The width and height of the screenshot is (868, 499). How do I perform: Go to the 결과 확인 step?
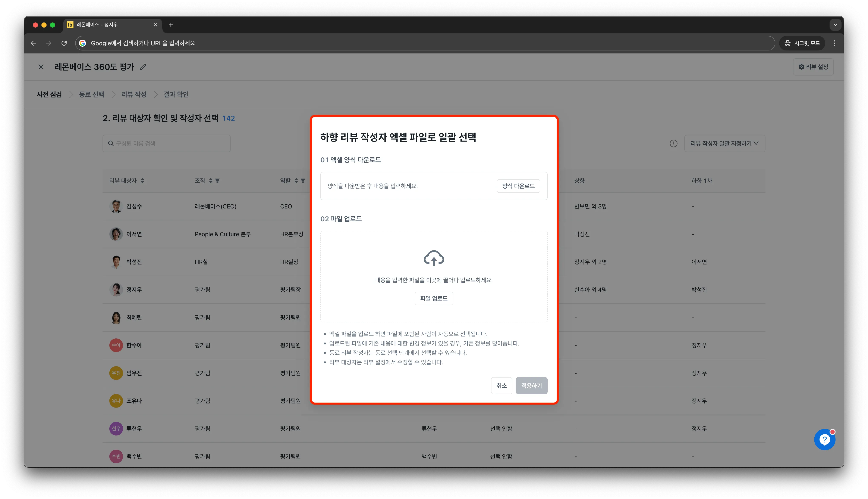(176, 94)
